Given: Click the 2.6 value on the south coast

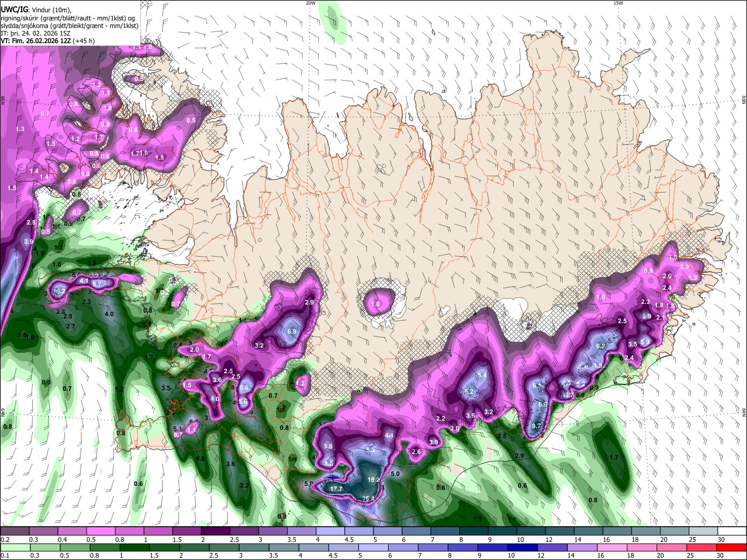Looking at the screenshot, I should (x=416, y=452).
